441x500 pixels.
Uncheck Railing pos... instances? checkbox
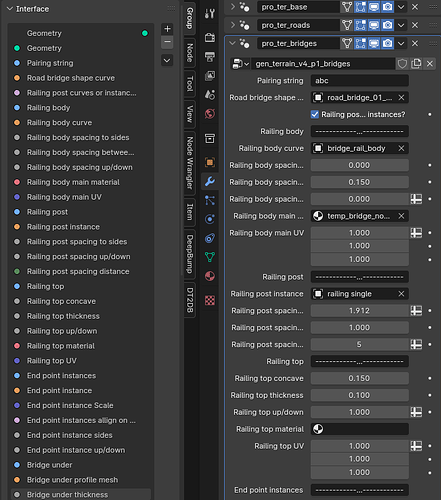[315, 114]
